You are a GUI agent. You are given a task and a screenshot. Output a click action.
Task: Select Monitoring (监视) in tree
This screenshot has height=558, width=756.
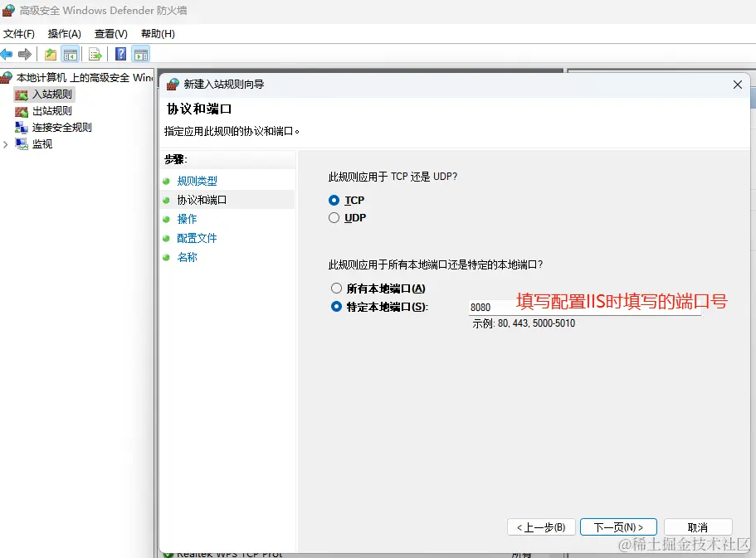click(x=42, y=144)
